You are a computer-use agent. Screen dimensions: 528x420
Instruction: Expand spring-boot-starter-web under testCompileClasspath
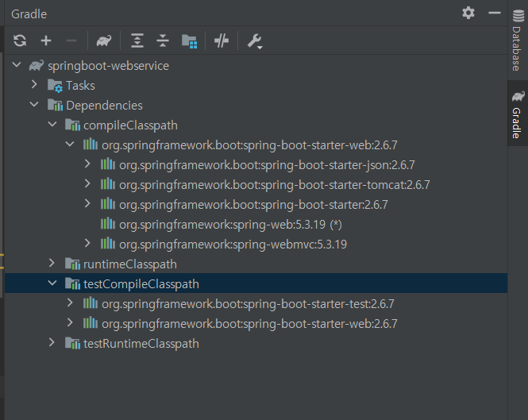pos(70,322)
